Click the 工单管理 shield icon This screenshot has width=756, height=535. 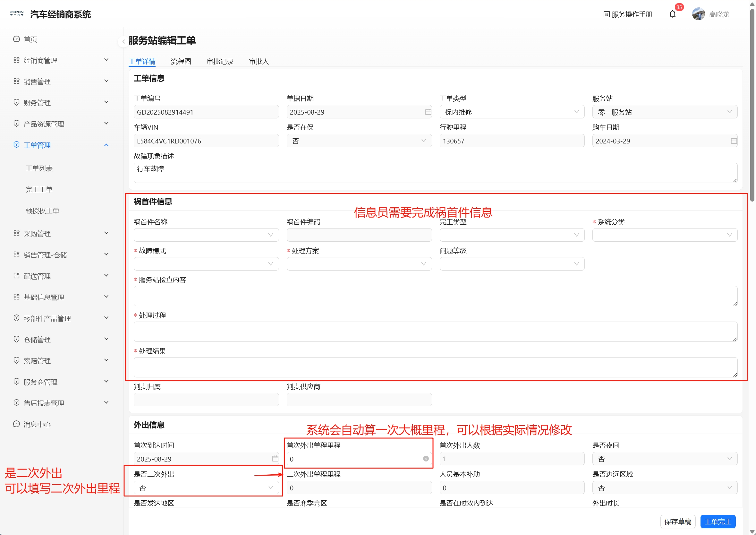pos(16,145)
